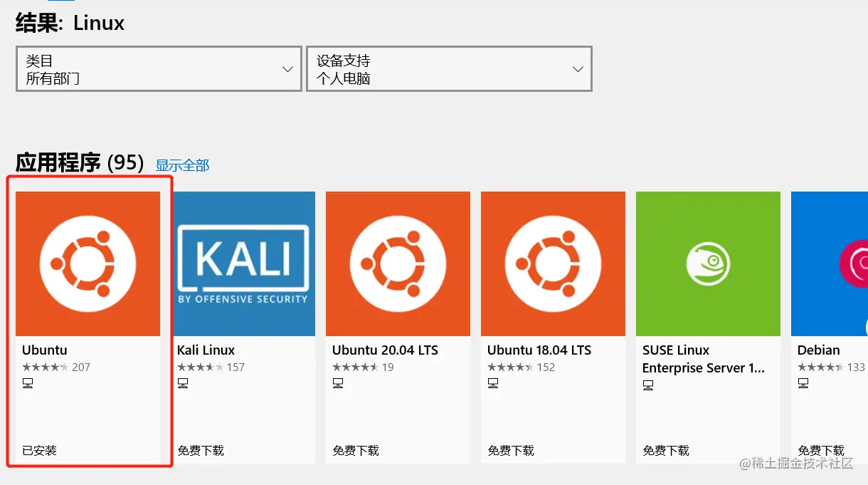Viewport: 868px width, 485px height.
Task: Click the Ubuntu 20.04 LTS title
Action: [385, 350]
